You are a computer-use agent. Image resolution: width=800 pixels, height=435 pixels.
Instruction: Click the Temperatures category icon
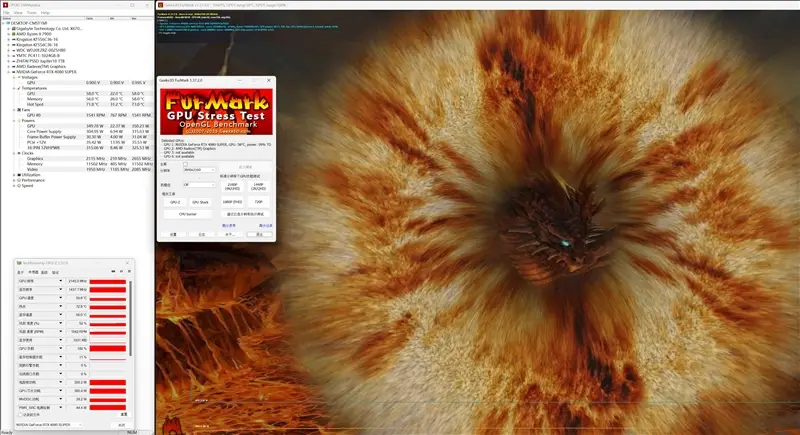[19, 88]
